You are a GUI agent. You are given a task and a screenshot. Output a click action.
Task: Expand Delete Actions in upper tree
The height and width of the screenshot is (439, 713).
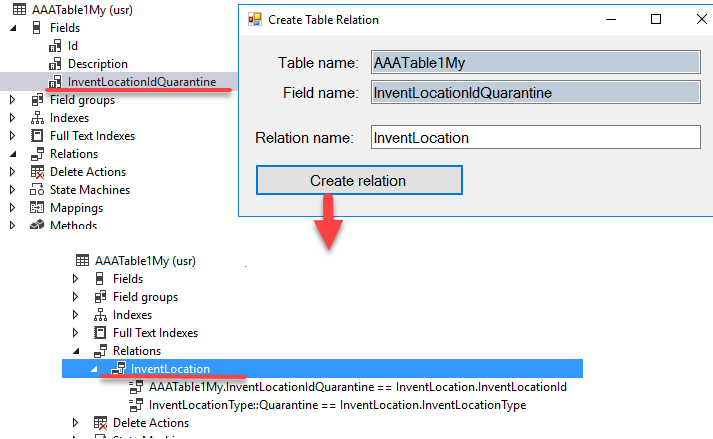pyautogui.click(x=12, y=172)
